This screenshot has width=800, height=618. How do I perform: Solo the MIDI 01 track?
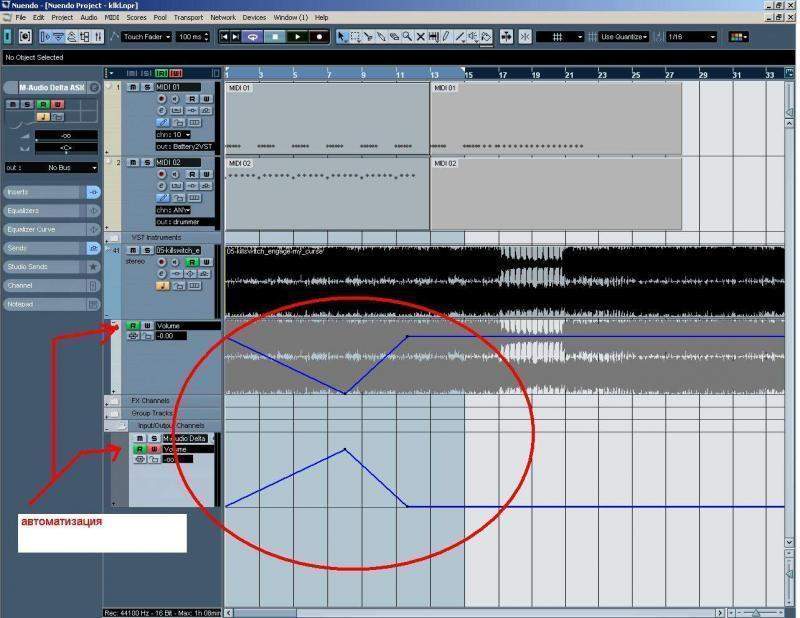[147, 87]
